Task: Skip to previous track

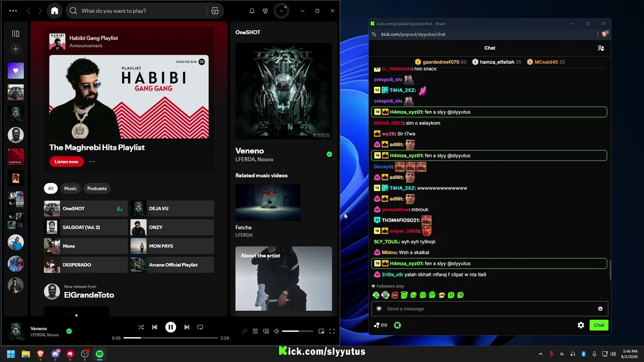Action: 154,327
